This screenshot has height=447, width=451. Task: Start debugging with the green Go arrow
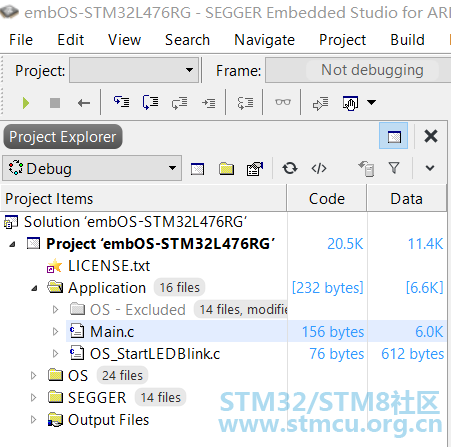coord(26,103)
